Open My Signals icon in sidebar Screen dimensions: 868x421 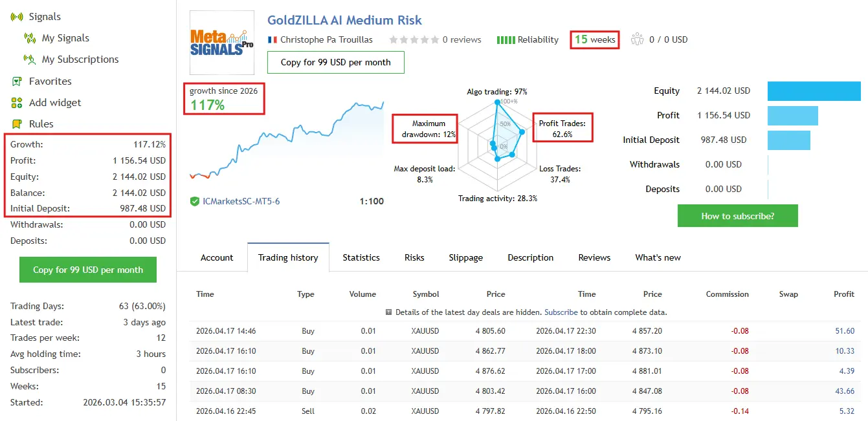tap(29, 38)
